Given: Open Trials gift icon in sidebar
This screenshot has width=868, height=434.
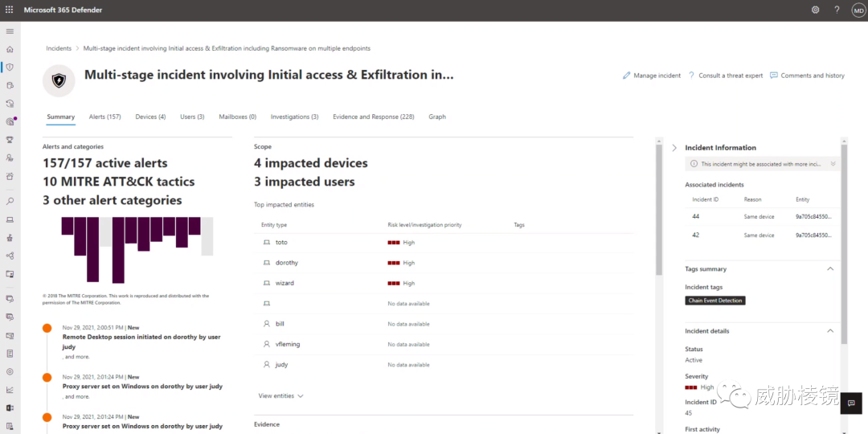Looking at the screenshot, I should point(10,176).
